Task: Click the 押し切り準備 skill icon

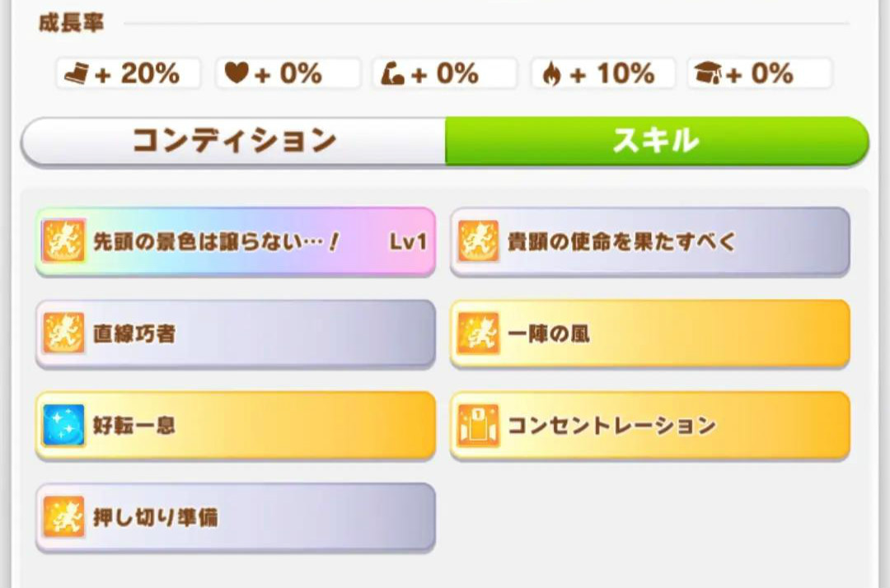Action: coord(63,517)
